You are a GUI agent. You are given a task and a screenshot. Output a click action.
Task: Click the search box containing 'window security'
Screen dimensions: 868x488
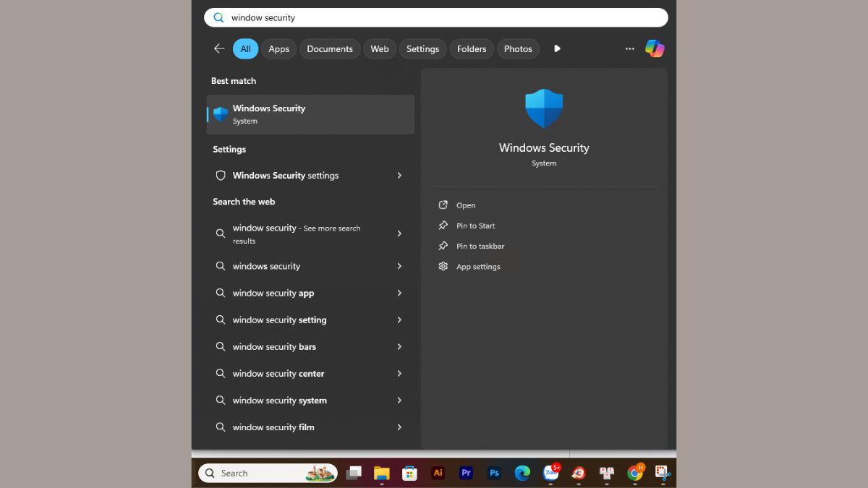point(436,17)
